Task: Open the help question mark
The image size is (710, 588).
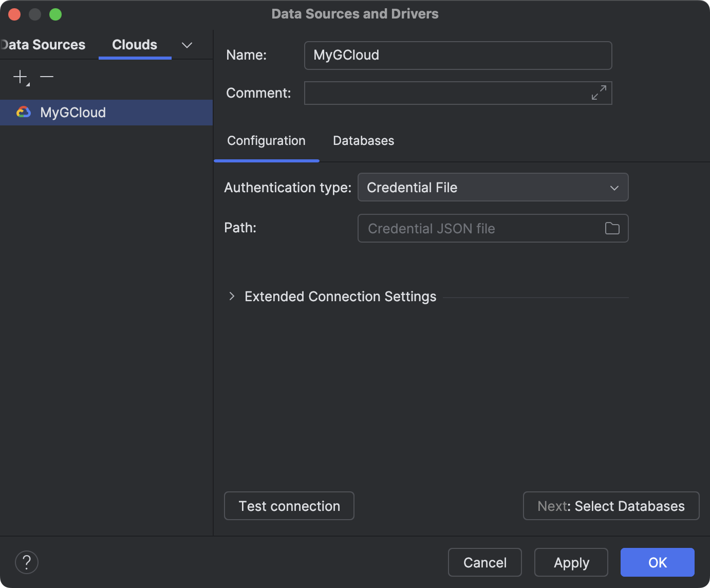Action: click(x=26, y=562)
